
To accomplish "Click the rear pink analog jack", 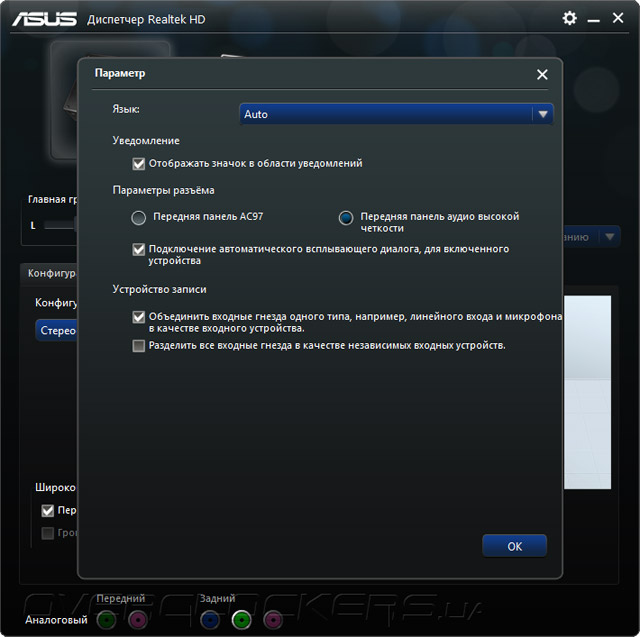I will tap(273, 620).
